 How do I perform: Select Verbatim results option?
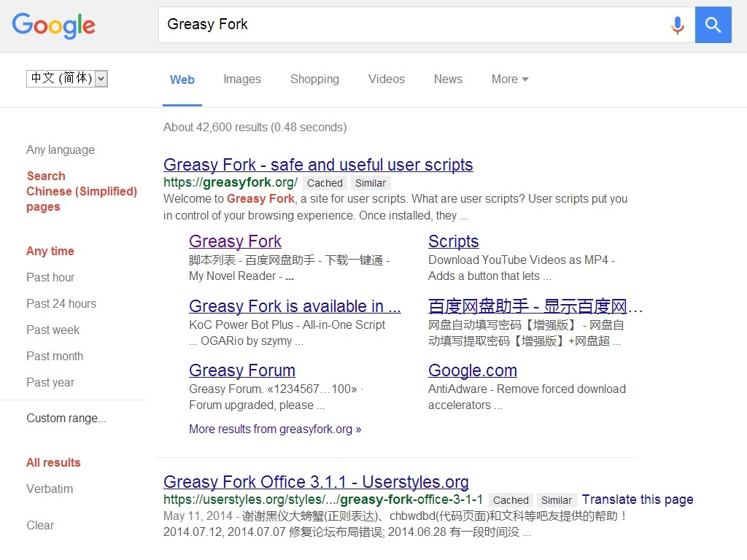[x=50, y=489]
